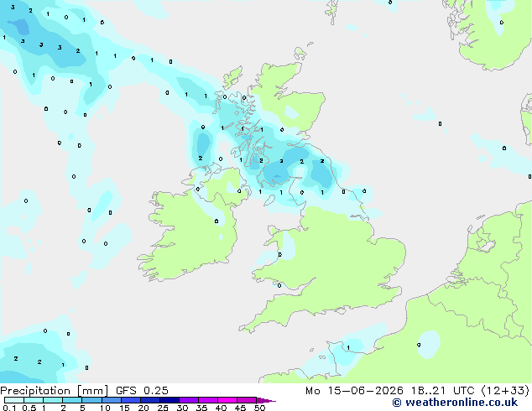Click the '0.5' legend scale label

(29, 408)
